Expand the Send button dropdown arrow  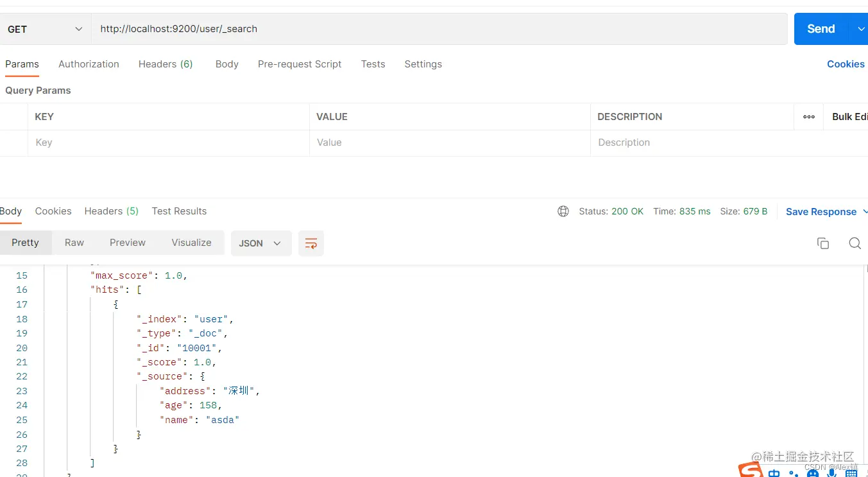click(861, 29)
